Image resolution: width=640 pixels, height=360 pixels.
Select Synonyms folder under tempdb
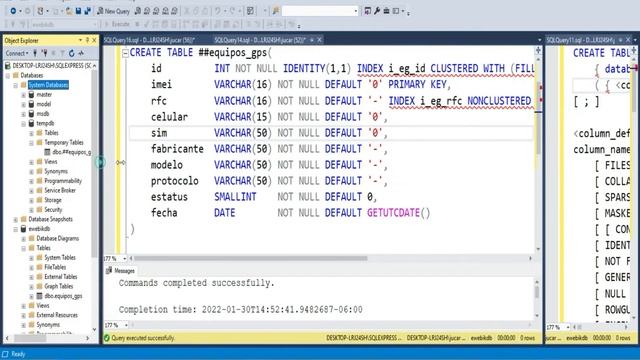tap(56, 171)
